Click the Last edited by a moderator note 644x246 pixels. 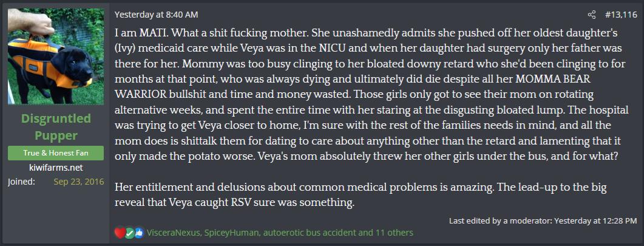point(500,220)
